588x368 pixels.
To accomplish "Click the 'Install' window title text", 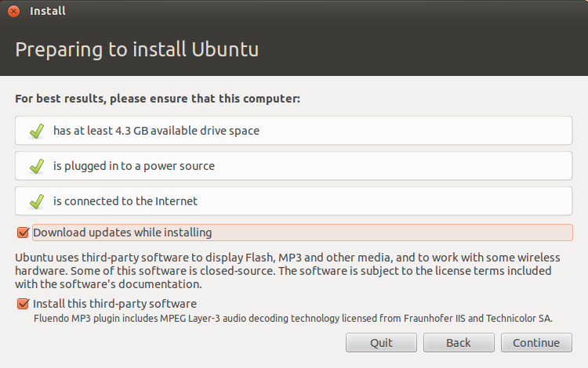I will [48, 12].
